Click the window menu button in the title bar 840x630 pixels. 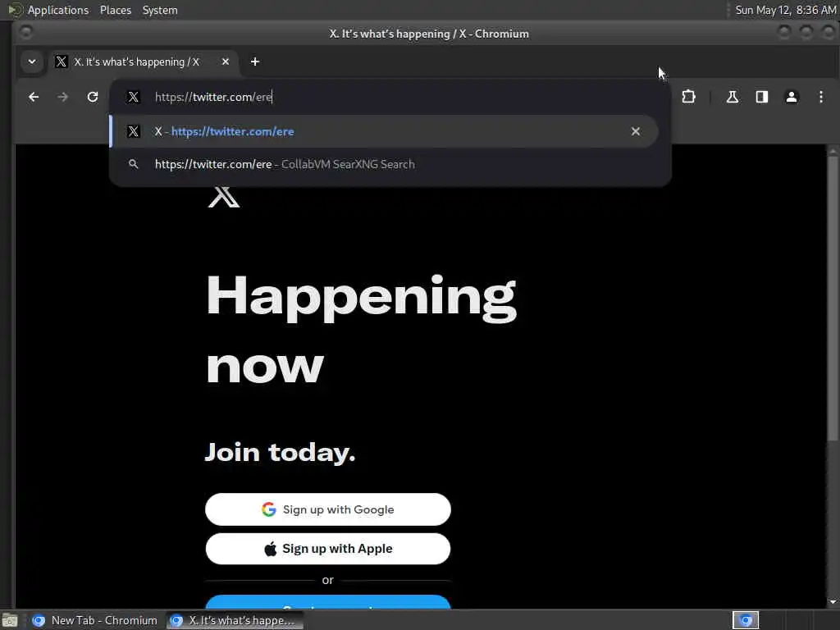(25, 33)
